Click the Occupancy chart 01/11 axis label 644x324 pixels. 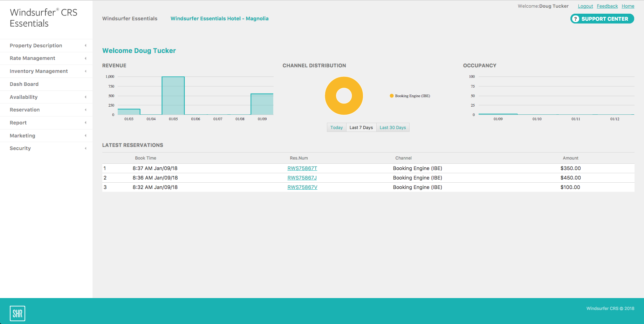pos(576,119)
